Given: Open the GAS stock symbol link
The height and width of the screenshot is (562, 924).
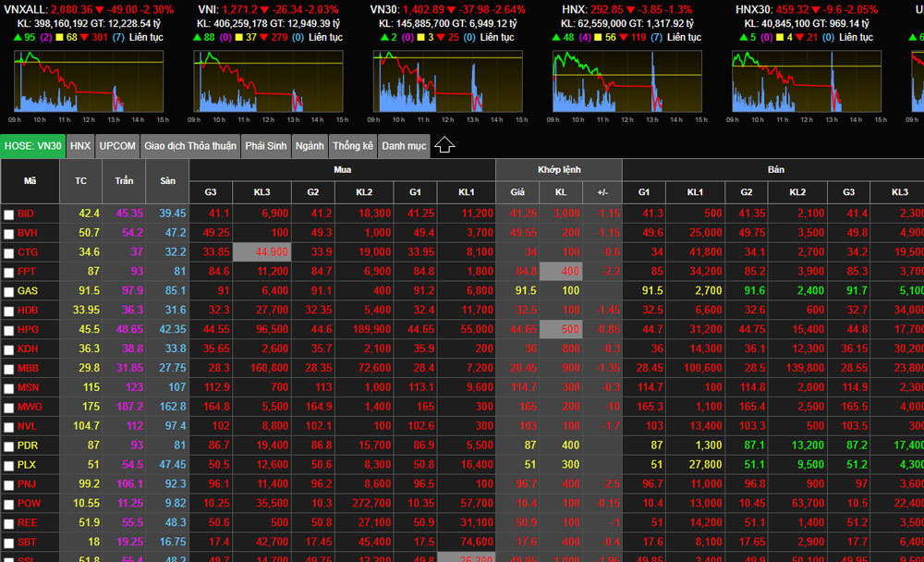Looking at the screenshot, I should pos(27,291).
